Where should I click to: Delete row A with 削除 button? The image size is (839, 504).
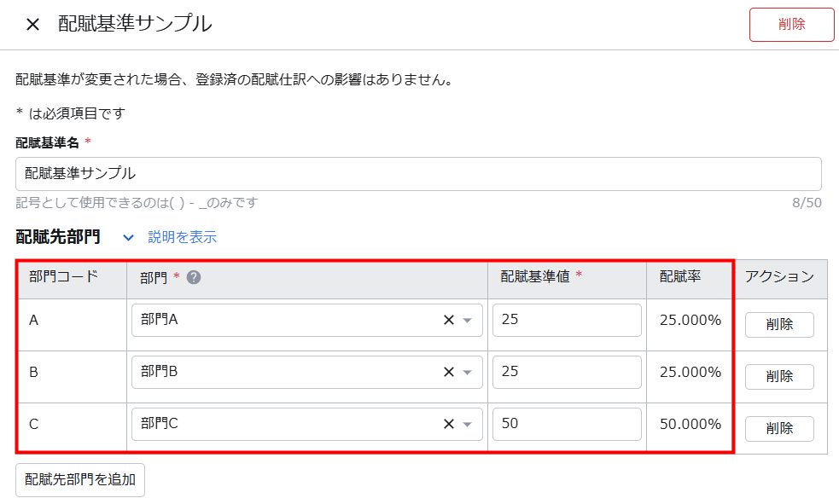778,325
